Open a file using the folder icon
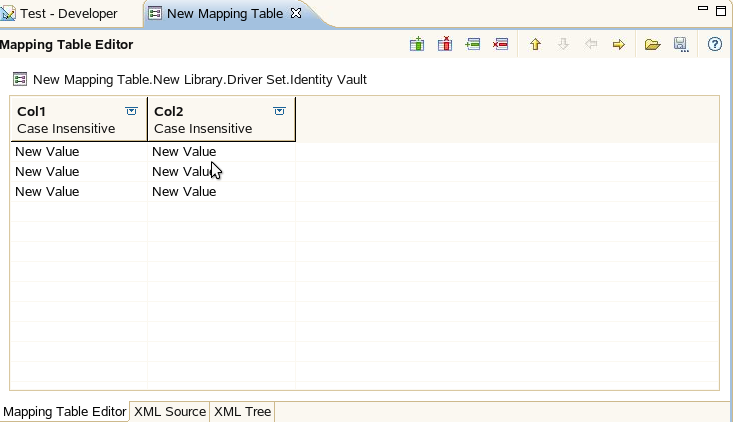 coord(652,44)
